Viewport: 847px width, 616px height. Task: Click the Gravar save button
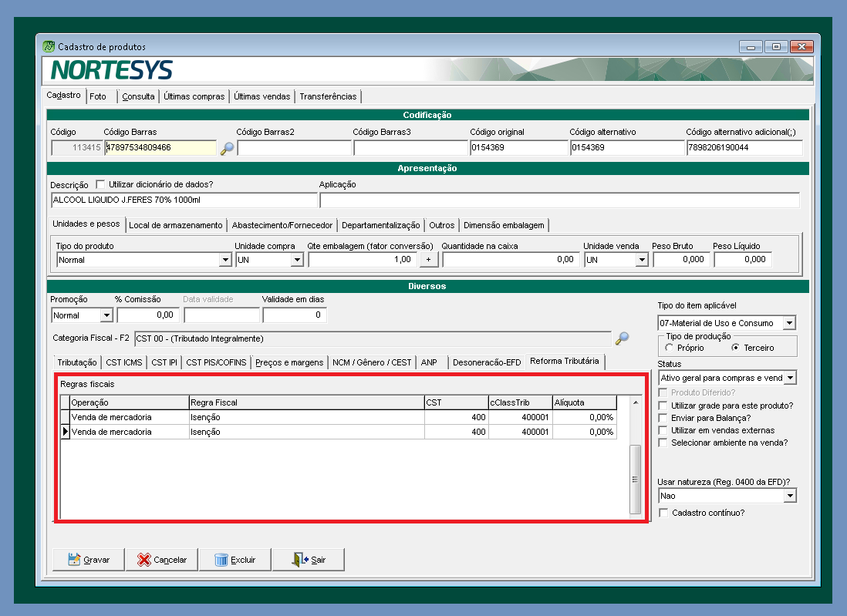[x=89, y=560]
